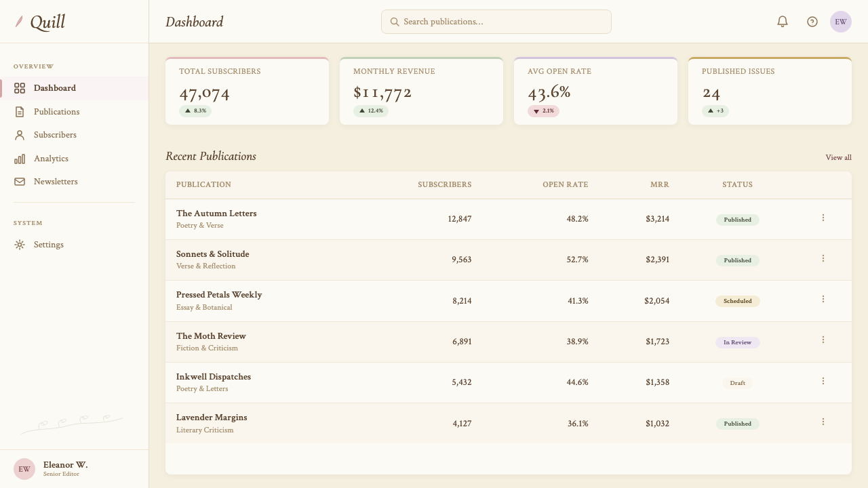Click Published status of Sonnets & Solitude
The image size is (868, 488).
click(737, 260)
